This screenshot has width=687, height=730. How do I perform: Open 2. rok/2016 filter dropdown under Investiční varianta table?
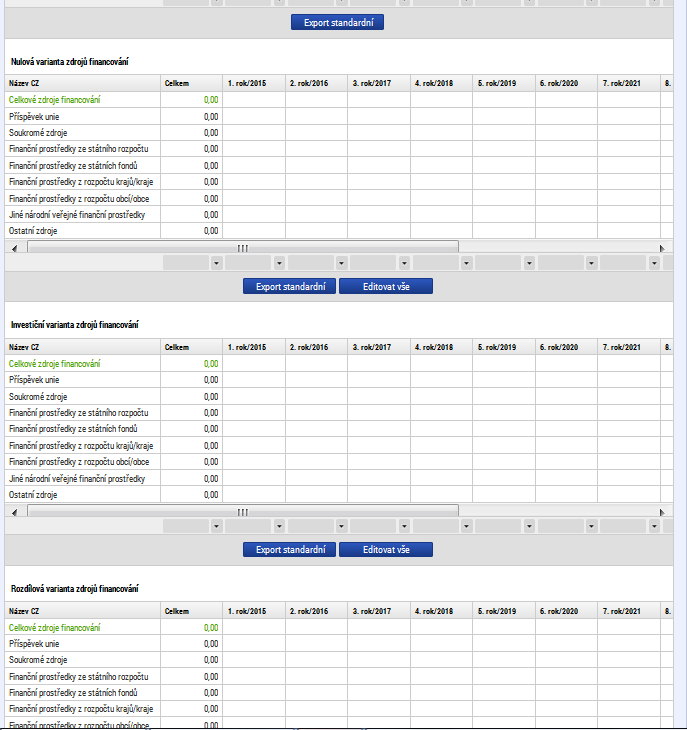[x=342, y=527]
